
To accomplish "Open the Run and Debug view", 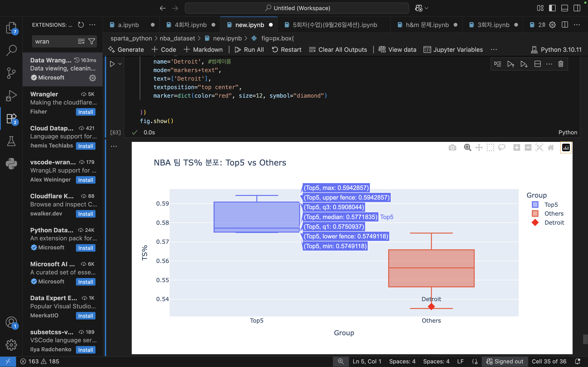I will coord(11,96).
